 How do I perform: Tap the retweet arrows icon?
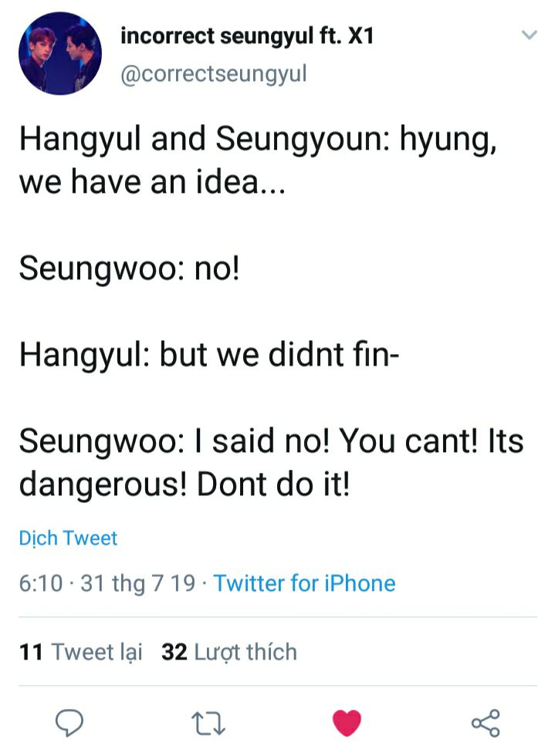pyautogui.click(x=208, y=723)
